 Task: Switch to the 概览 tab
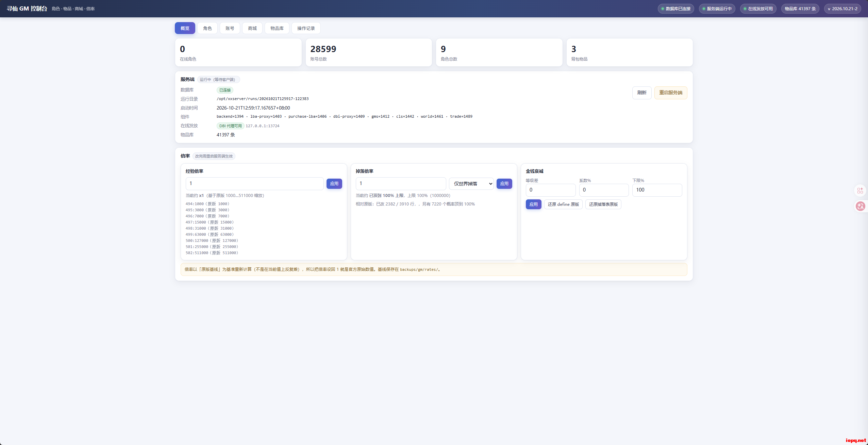pos(185,28)
